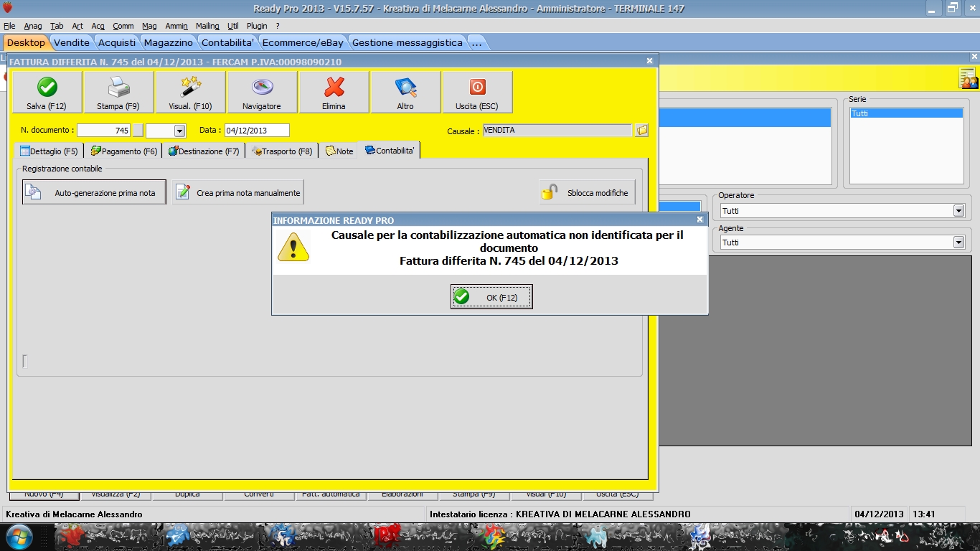The image size is (980, 551).
Task: Click 'Kreativa di Melacarne Alessandro' in status bar
Action: (x=75, y=514)
